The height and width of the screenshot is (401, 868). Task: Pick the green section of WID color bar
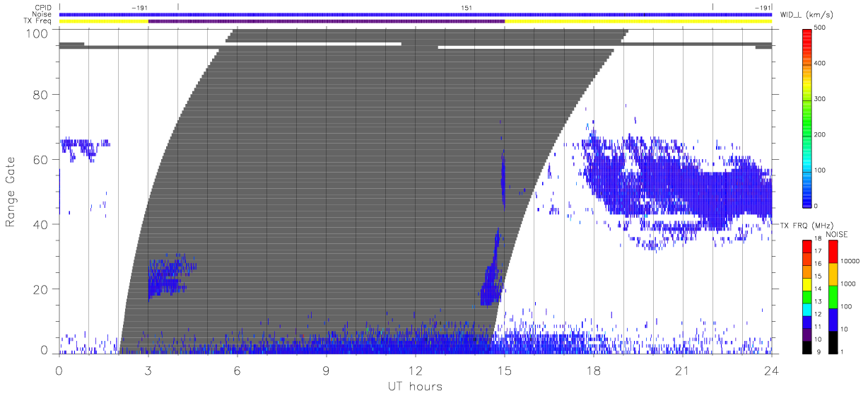coord(808,124)
